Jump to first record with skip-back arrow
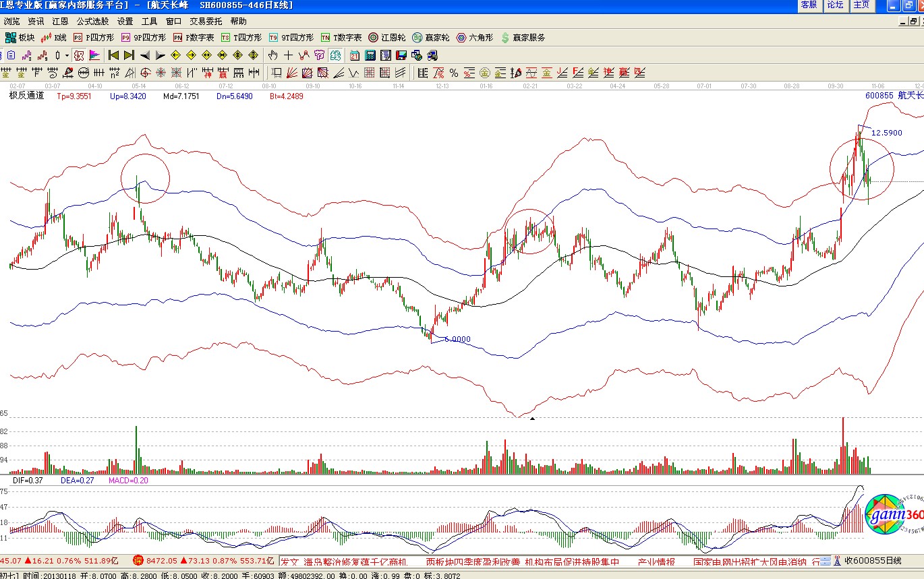The image size is (924, 579). click(113, 55)
